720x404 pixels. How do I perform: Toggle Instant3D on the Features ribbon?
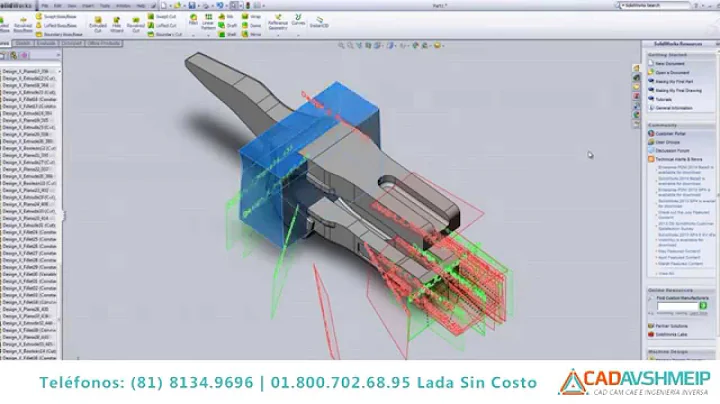(319, 22)
